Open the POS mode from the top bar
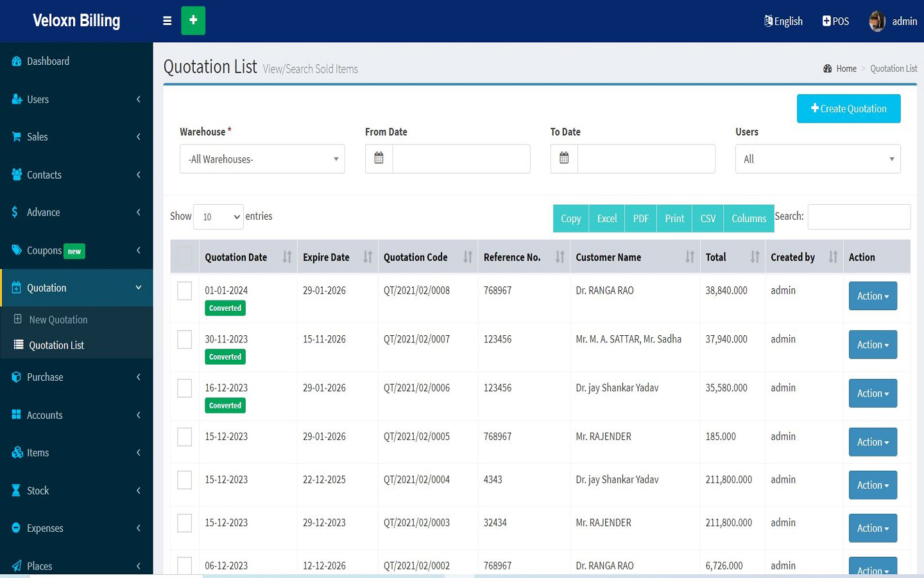The width and height of the screenshot is (924, 578). click(835, 21)
